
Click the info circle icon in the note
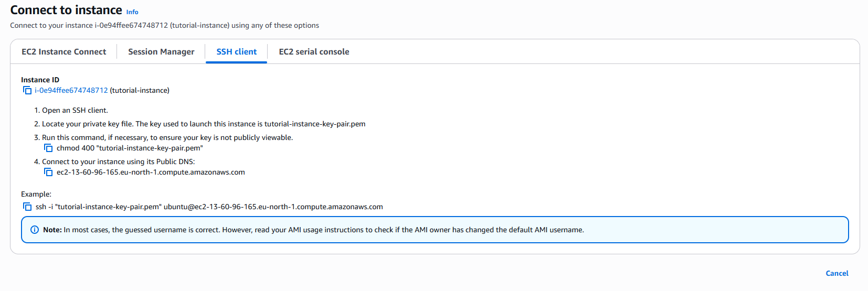(35, 230)
